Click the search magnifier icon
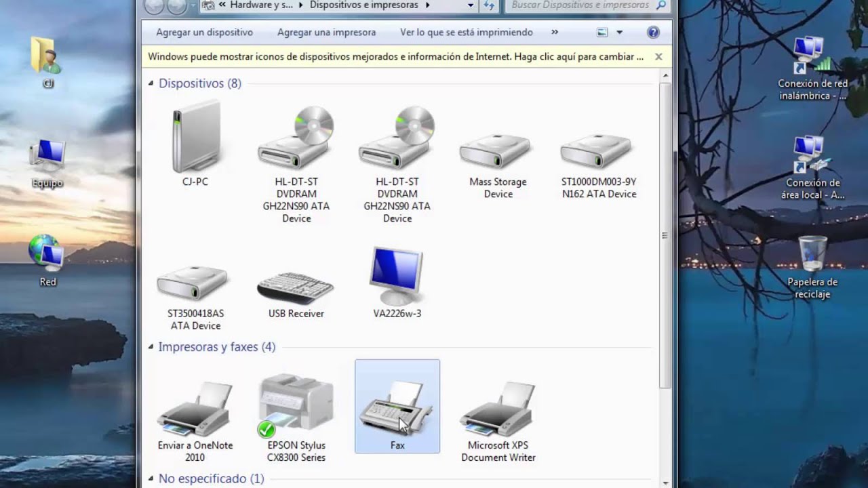 pyautogui.click(x=661, y=5)
